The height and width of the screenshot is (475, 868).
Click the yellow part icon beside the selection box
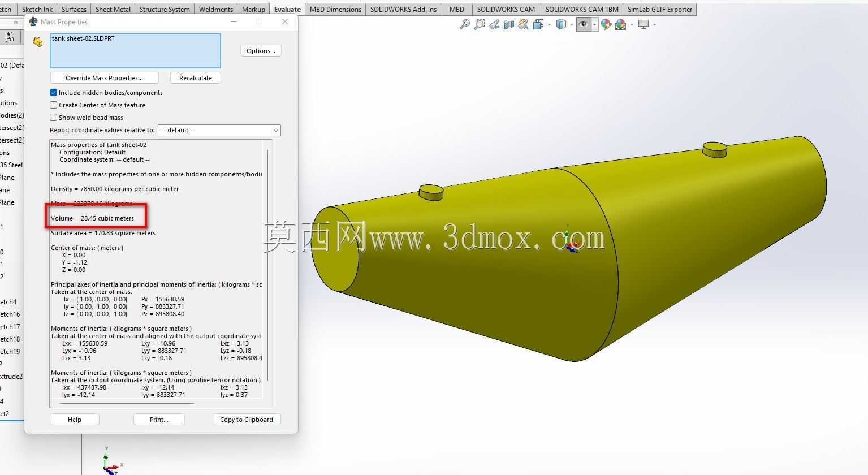click(x=38, y=42)
